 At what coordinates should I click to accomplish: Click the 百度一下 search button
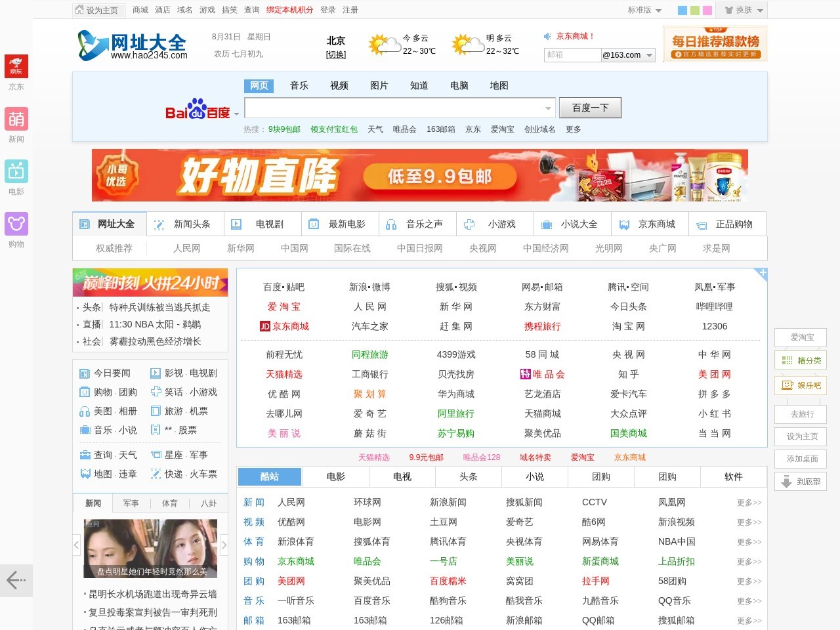pyautogui.click(x=590, y=108)
